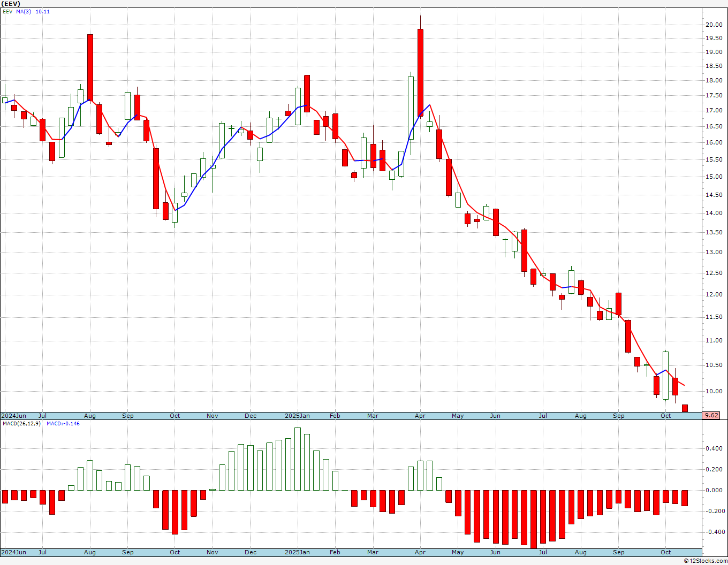Viewport: 728px width, 565px height.
Task: Click the MA(3) indicator label
Action: (x=24, y=11)
